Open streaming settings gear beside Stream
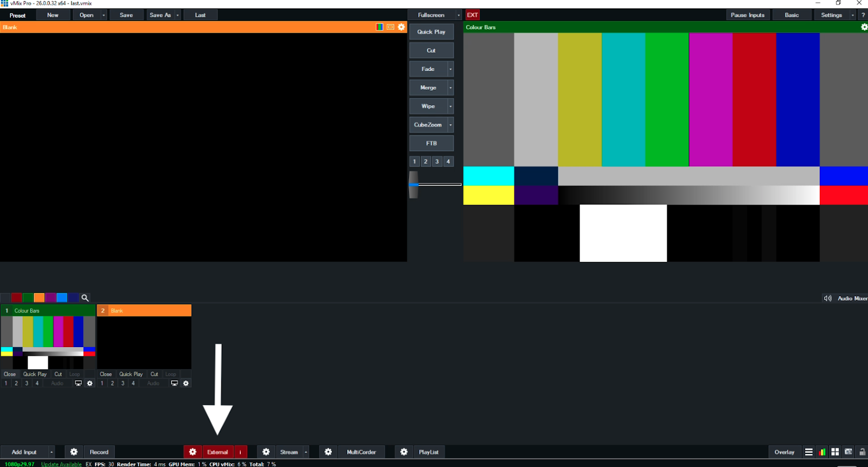 point(266,452)
